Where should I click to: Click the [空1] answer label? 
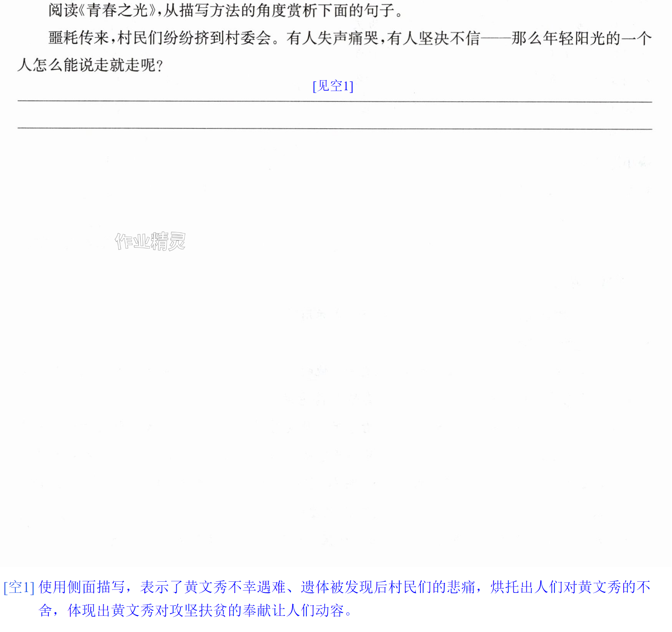[x=19, y=587]
